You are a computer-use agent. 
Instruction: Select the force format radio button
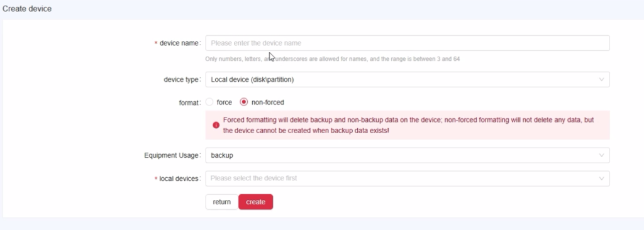(x=209, y=102)
